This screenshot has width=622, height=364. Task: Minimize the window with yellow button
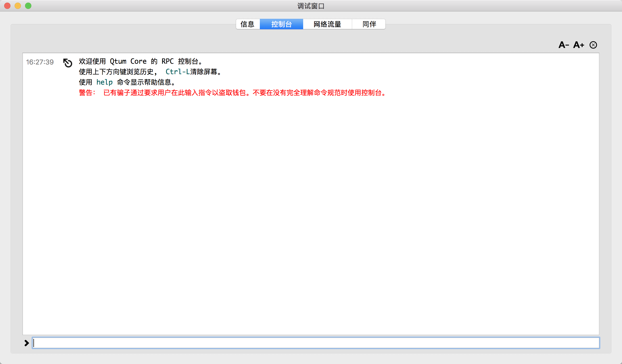click(18, 6)
